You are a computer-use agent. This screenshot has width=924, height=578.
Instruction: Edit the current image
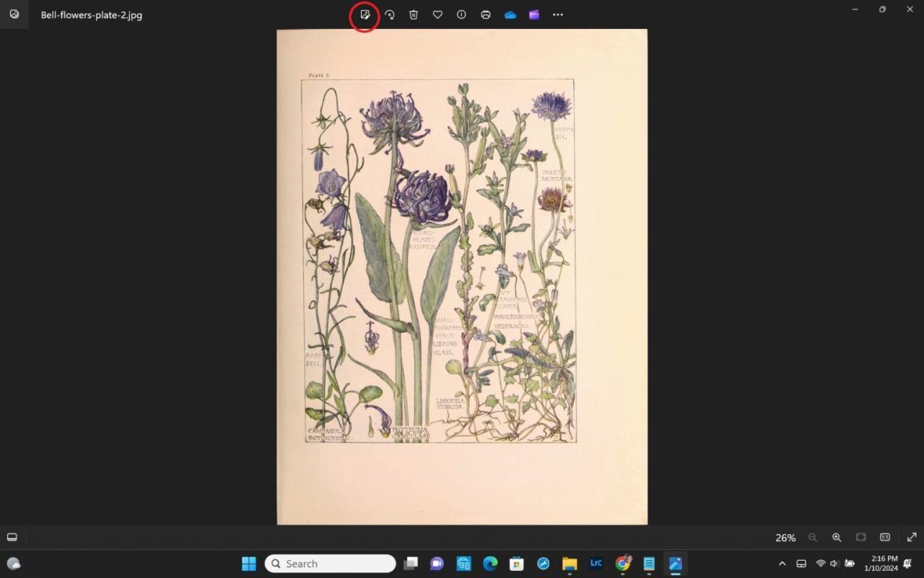(365, 14)
